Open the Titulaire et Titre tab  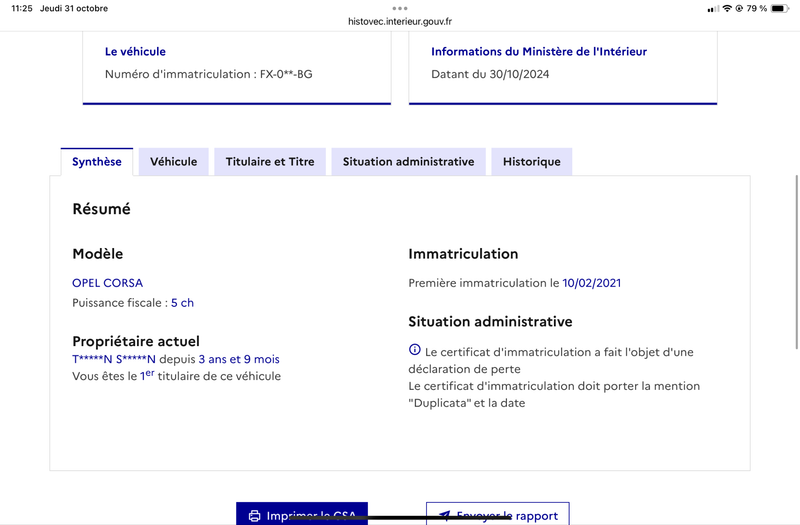click(270, 162)
